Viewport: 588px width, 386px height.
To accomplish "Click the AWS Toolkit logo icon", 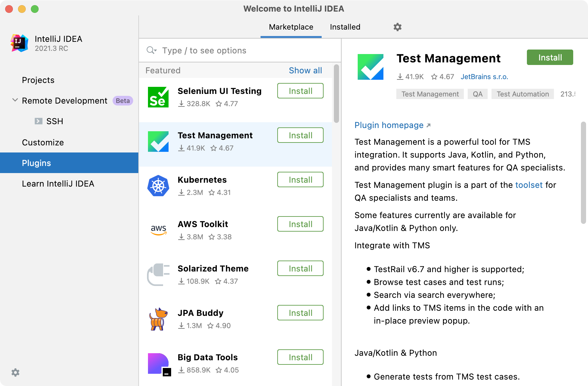I will coord(158,230).
